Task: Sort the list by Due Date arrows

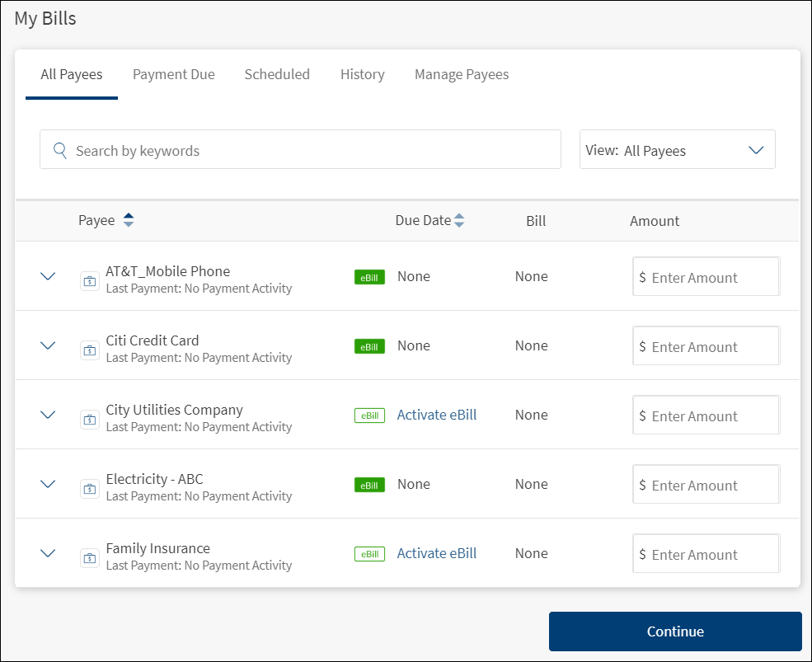Action: [x=459, y=220]
